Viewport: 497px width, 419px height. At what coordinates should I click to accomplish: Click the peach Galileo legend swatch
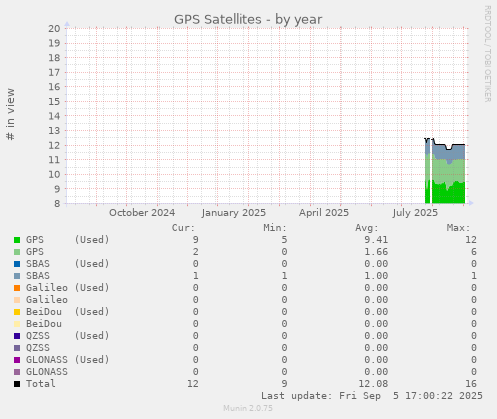click(x=17, y=300)
